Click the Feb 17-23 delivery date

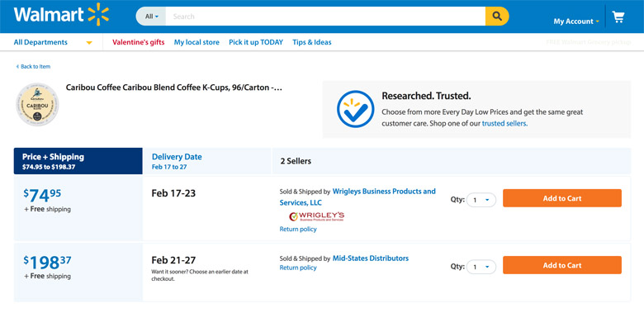point(173,193)
